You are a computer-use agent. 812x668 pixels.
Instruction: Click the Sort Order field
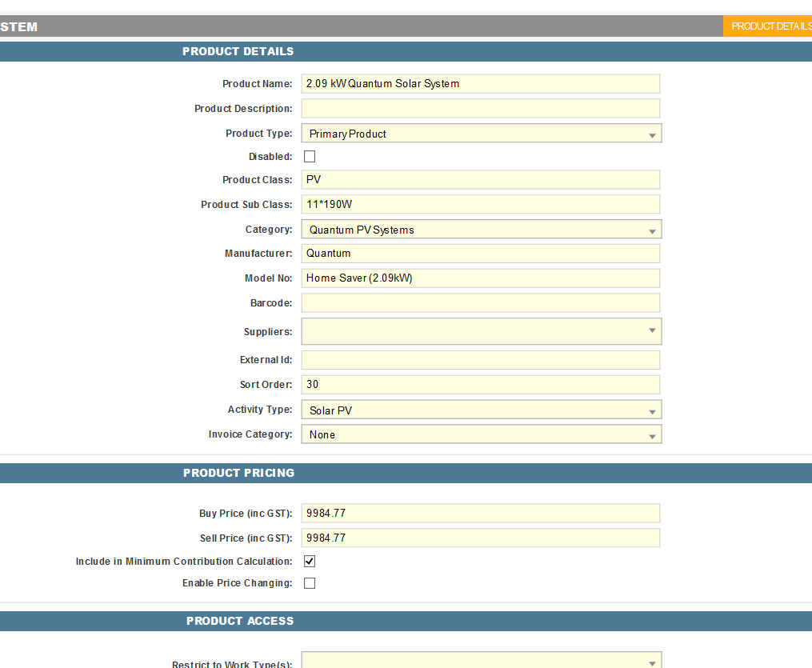(480, 385)
